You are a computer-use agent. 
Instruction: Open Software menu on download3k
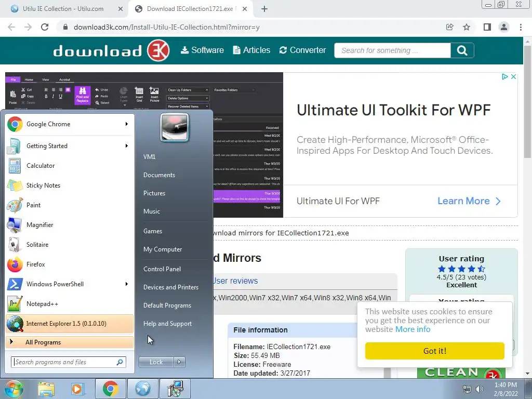pyautogui.click(x=202, y=50)
